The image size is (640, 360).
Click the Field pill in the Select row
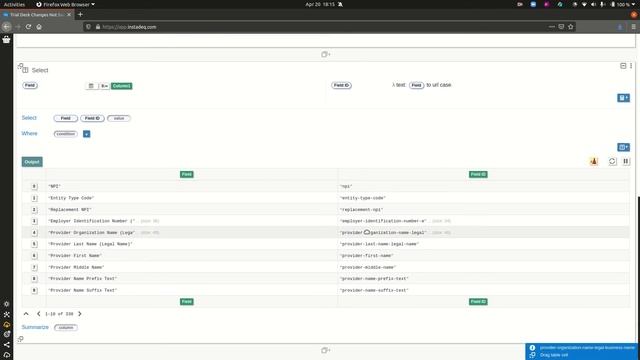(65, 118)
